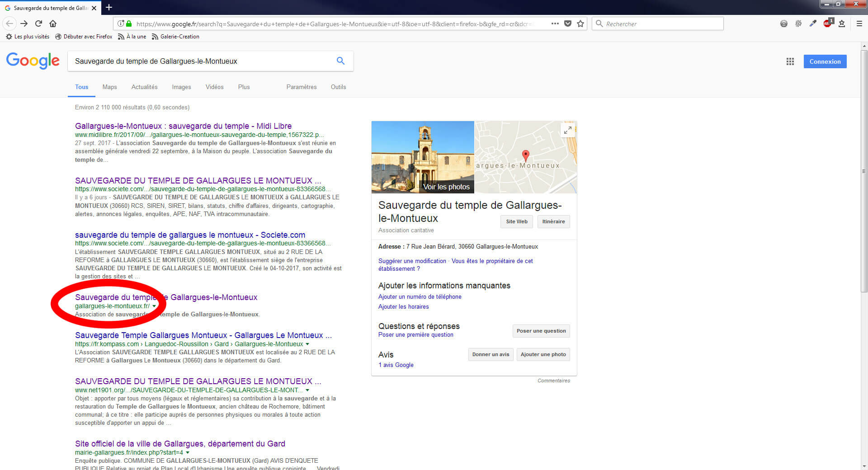868x470 pixels.
Task: Switch to the Maps tab
Action: tap(109, 87)
